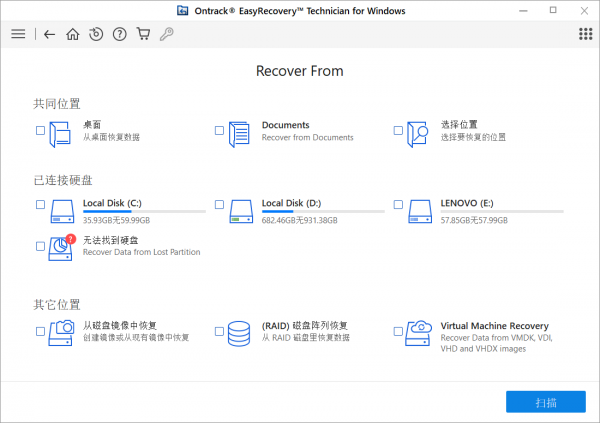Tick the Local Disk (C:) checkbox
The image size is (600, 423).
click(x=40, y=204)
